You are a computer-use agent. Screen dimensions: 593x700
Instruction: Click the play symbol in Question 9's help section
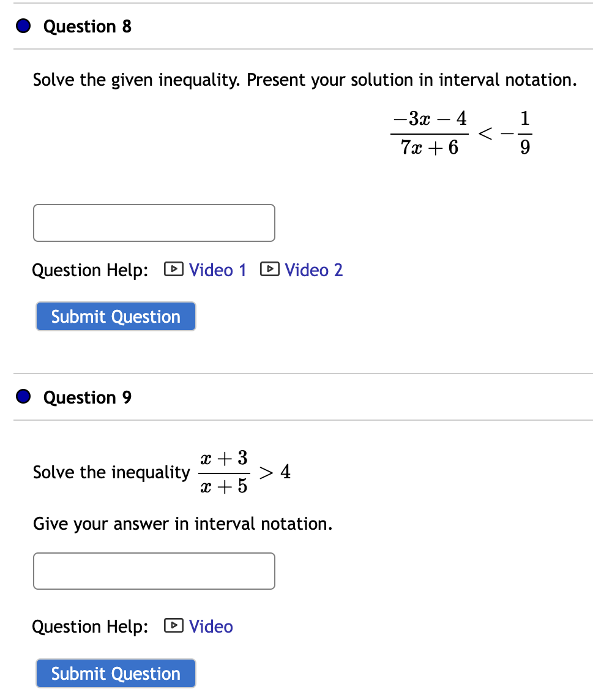pos(174,626)
